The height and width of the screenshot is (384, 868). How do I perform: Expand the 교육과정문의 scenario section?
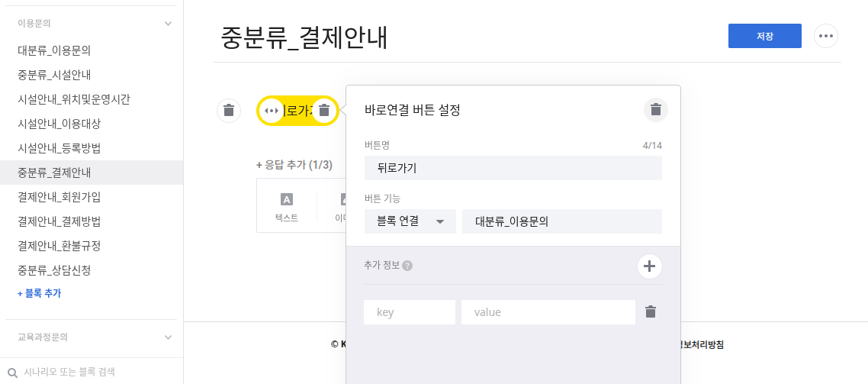[169, 337]
